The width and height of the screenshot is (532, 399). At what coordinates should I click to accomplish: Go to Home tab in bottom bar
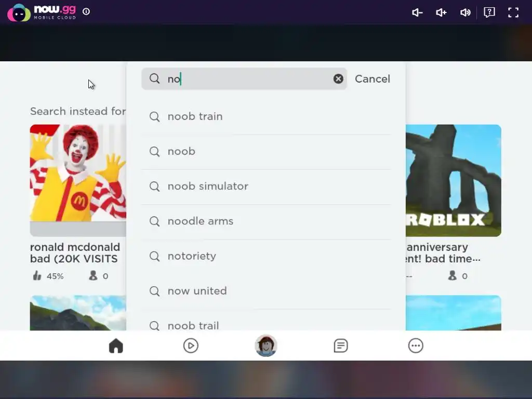pyautogui.click(x=116, y=345)
